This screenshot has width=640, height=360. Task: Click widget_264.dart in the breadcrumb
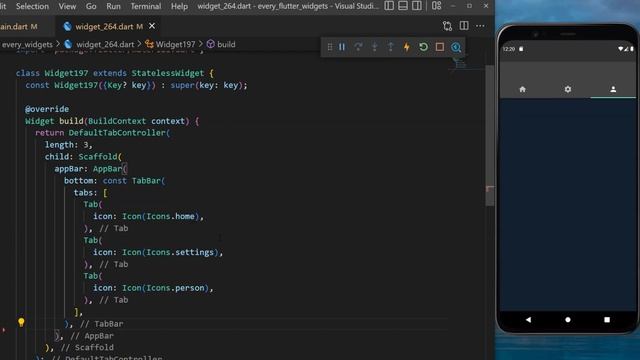tap(105, 44)
